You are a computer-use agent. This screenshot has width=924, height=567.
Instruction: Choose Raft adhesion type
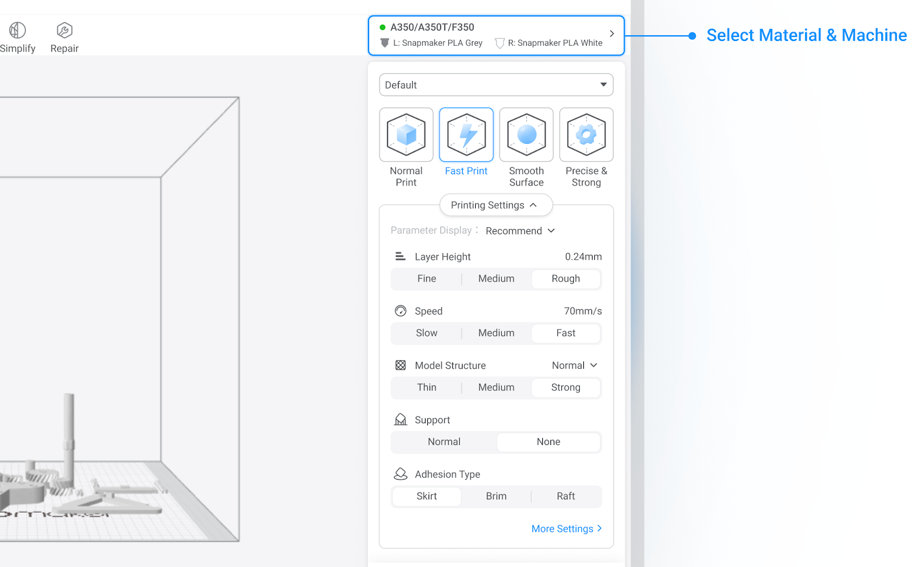click(x=566, y=496)
